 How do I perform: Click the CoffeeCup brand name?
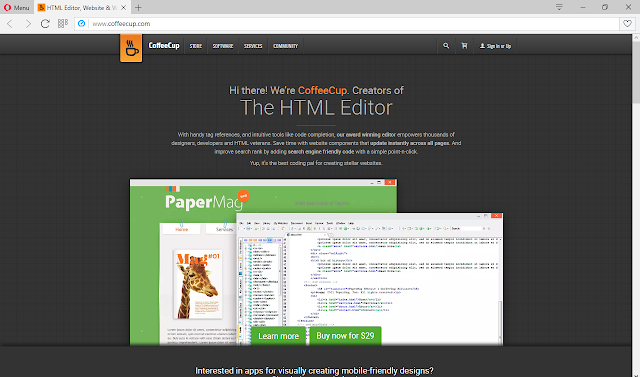pyautogui.click(x=164, y=45)
